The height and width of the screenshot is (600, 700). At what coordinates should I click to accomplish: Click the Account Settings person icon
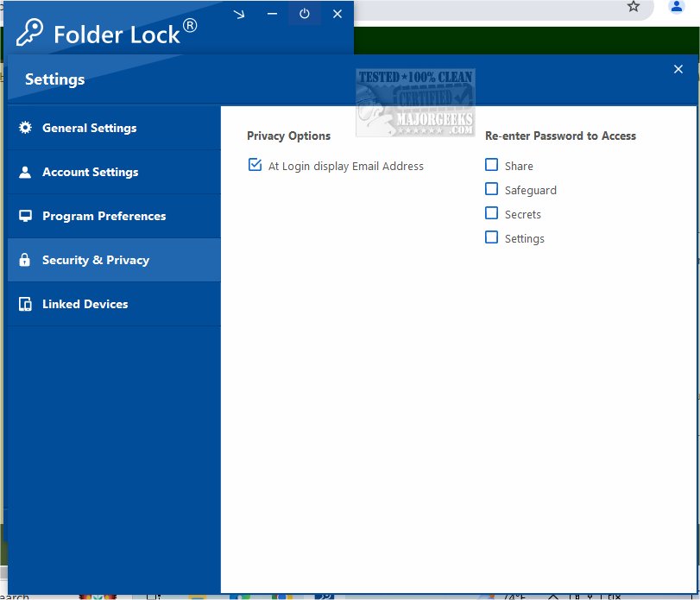pos(25,172)
